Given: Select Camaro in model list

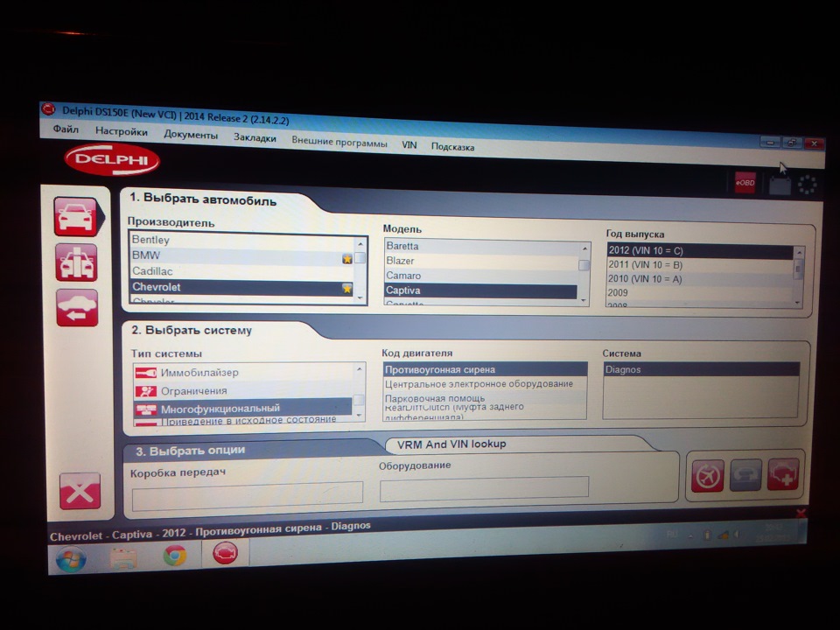Looking at the screenshot, I should [480, 276].
